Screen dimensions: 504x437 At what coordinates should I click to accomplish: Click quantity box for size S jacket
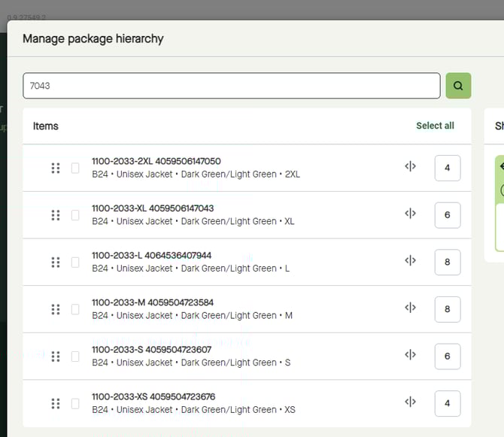[x=447, y=357]
